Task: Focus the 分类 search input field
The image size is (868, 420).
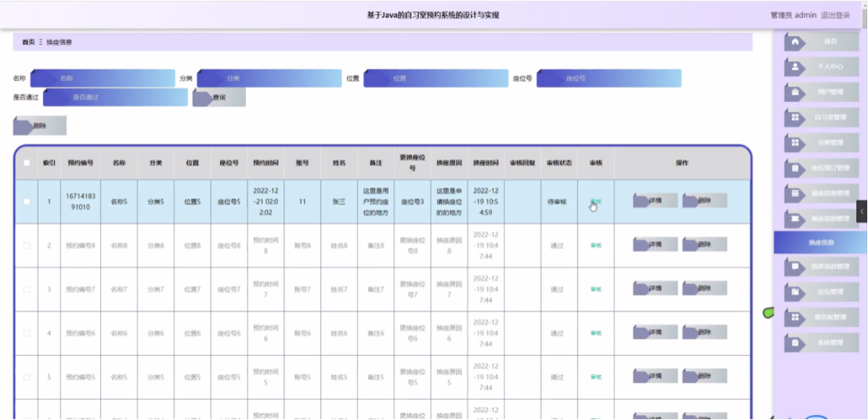Action: [269, 78]
